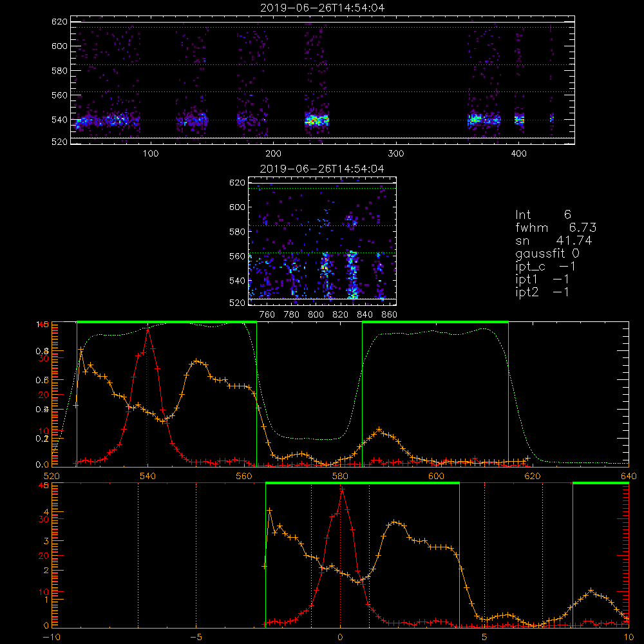The height and width of the screenshot is (644, 644).
Task: Select the 'Int 6' readout line
Action: point(543,214)
